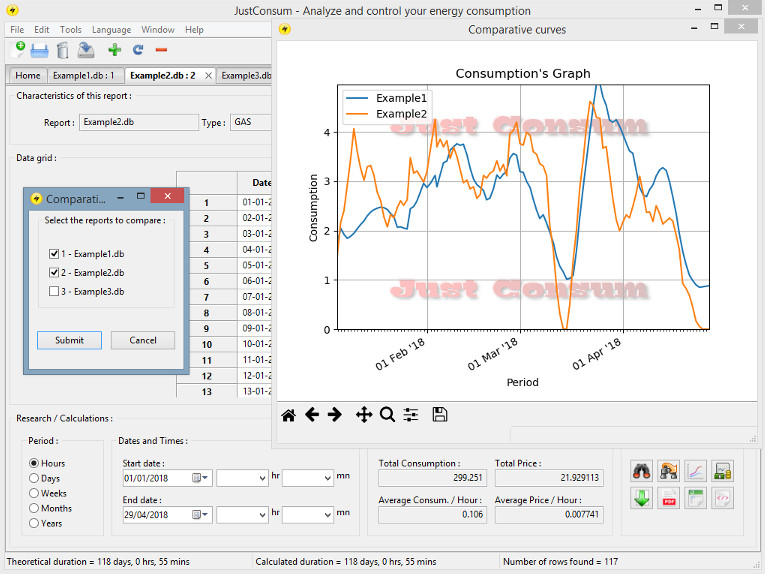Viewport: 765px width, 574px height.
Task: Click the Cancel button
Action: (x=142, y=340)
